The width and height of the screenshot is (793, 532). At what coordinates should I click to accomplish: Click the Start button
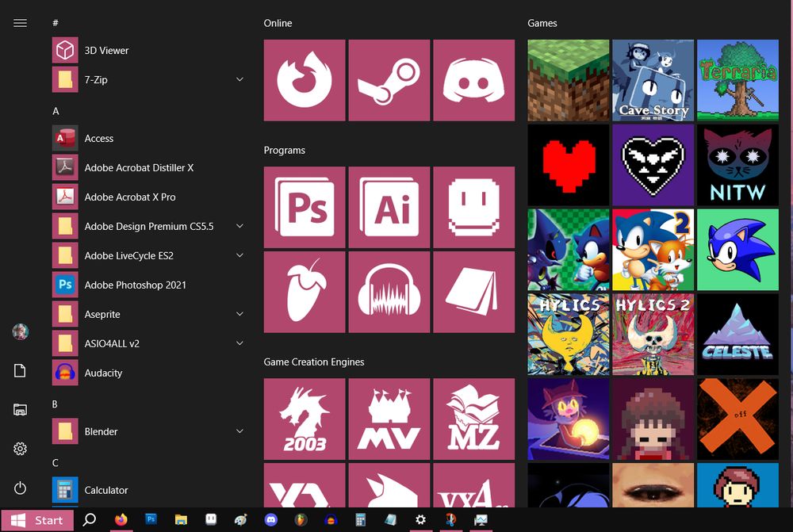pyautogui.click(x=37, y=520)
